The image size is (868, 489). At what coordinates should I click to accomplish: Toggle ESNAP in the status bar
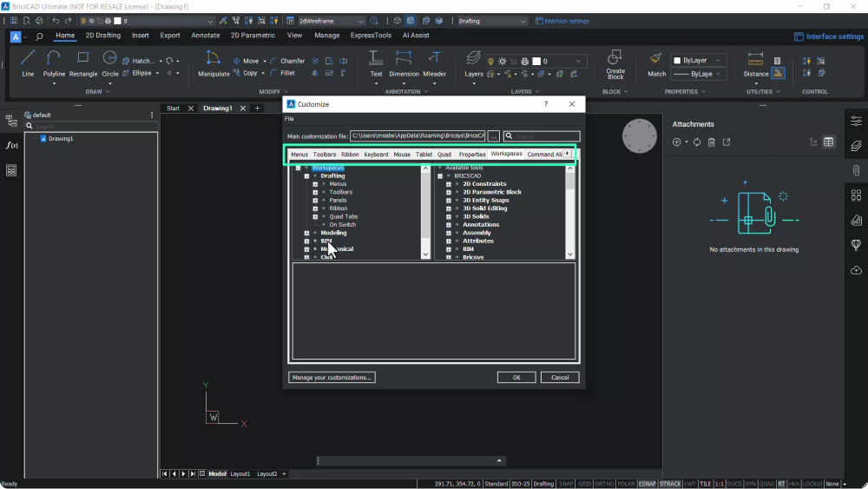(648, 484)
